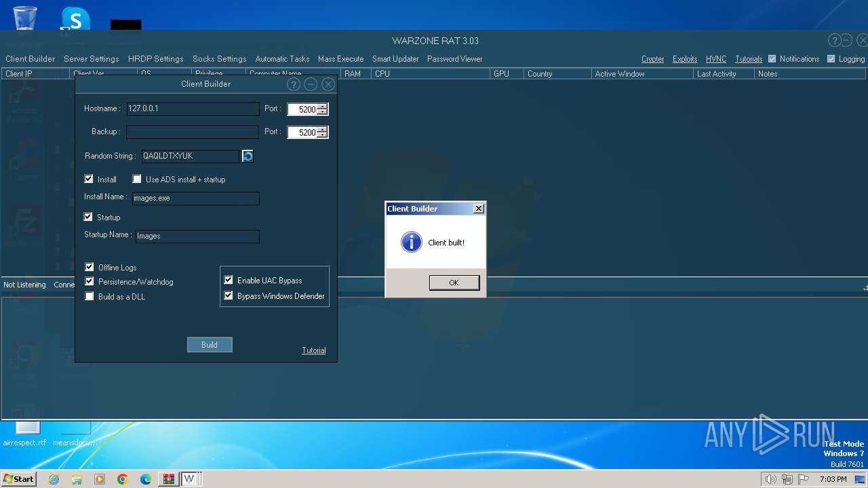Sort by the Last Activity column header
This screenshot has width=868, height=488.
(x=724, y=74)
